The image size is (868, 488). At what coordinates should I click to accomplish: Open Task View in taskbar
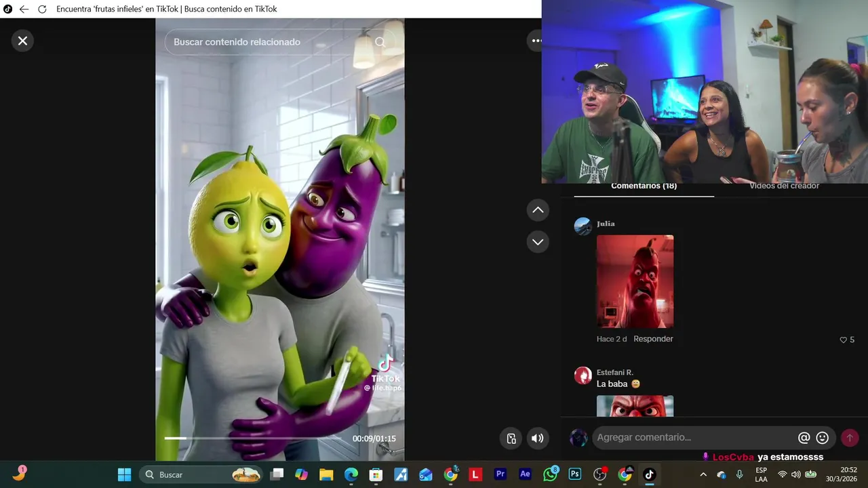[277, 474]
